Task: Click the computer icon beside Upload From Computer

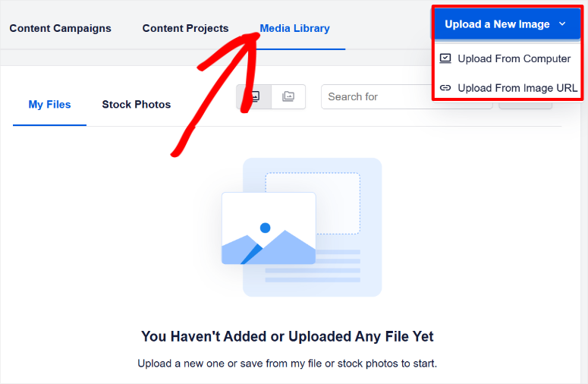Action: pos(445,58)
